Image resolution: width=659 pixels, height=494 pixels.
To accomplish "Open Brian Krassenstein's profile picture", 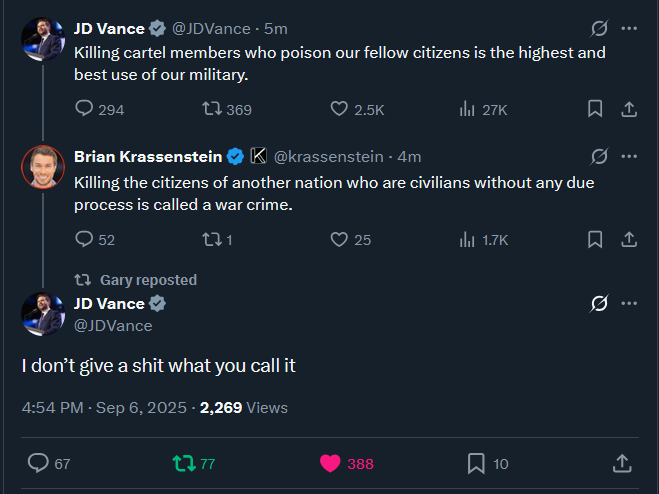I will pos(43,168).
